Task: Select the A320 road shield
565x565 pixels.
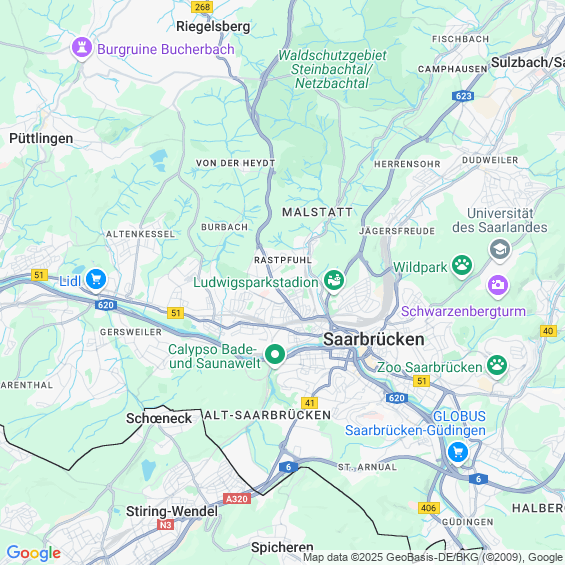Action: 237,499
